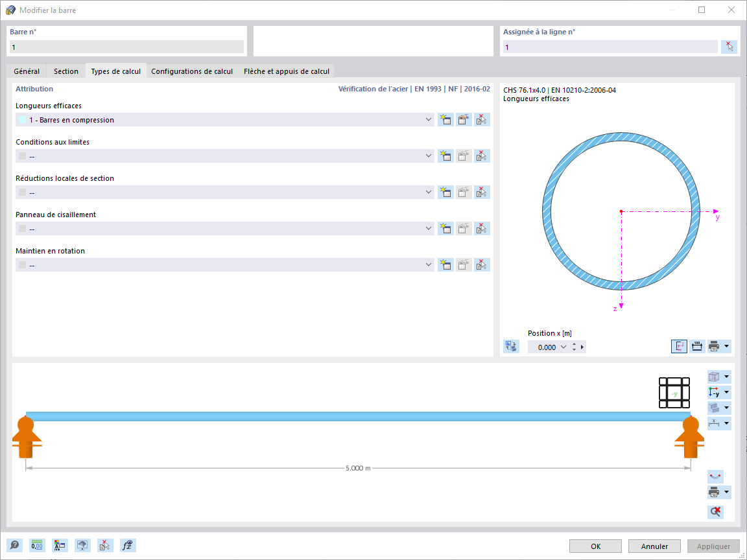Select Types de calcul tab

pos(116,71)
